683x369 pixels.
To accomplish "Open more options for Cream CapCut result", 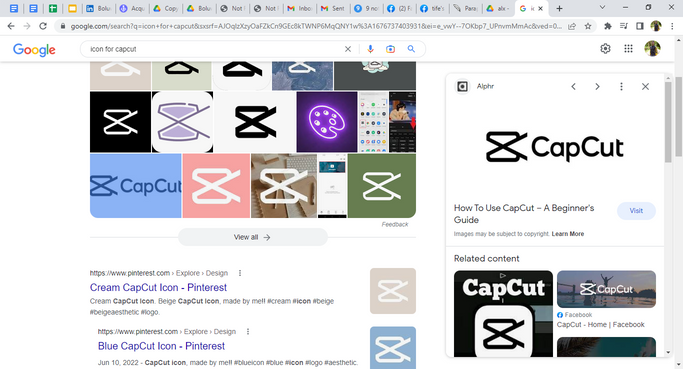I will (240, 273).
